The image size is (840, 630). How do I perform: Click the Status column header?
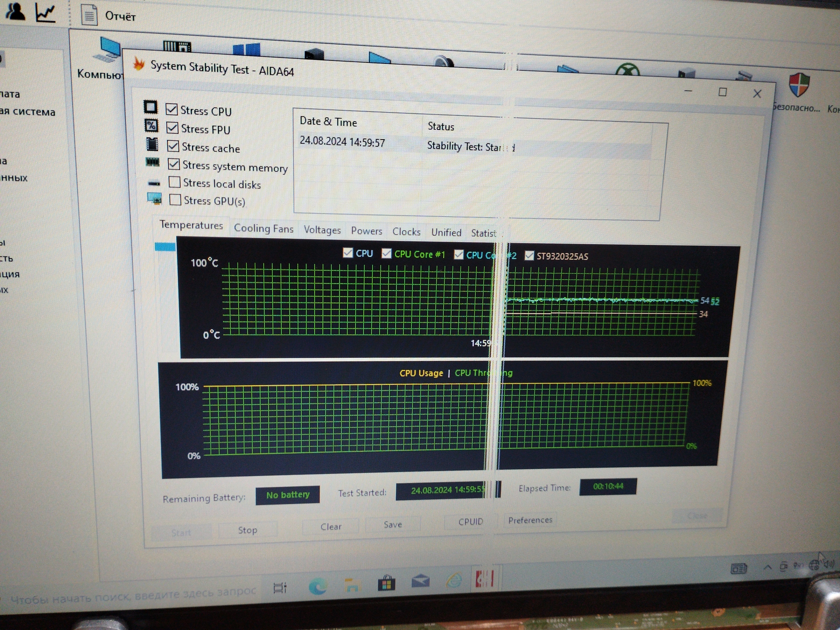click(x=441, y=126)
